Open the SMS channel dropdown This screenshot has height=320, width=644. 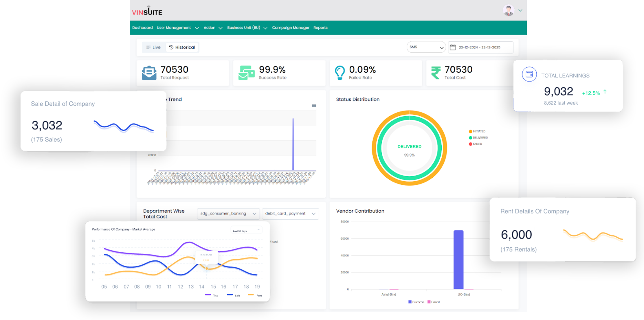click(x=426, y=47)
